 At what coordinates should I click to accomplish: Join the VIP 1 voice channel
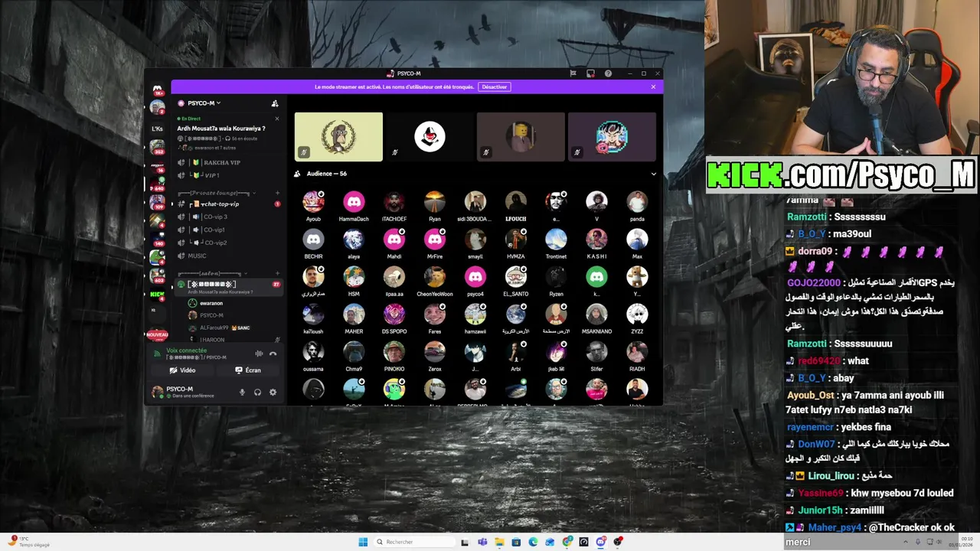(x=227, y=175)
